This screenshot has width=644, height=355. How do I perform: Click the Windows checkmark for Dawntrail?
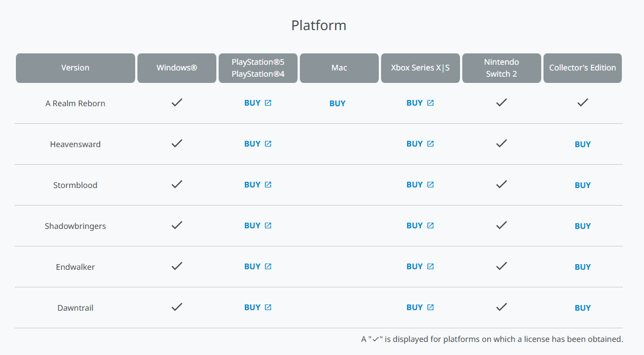click(x=177, y=307)
